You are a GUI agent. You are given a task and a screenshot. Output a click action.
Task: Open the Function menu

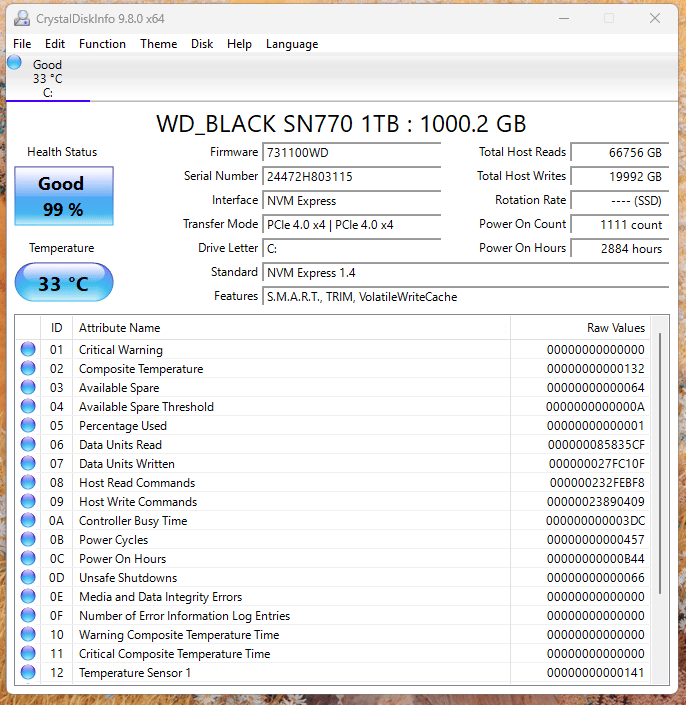pyautogui.click(x=102, y=44)
